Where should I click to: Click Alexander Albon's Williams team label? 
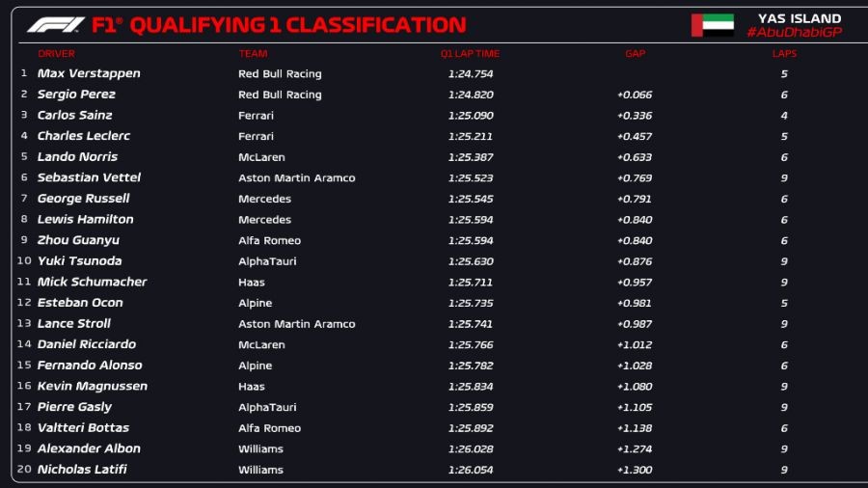260,449
